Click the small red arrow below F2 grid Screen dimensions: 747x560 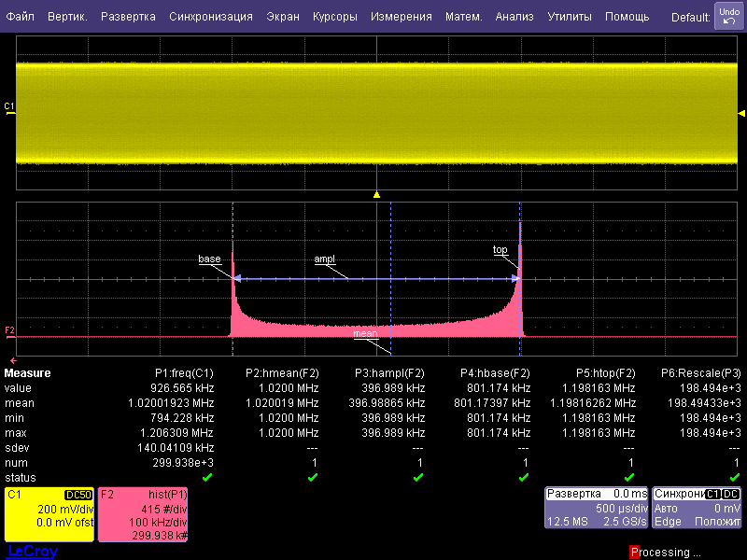(x=13, y=360)
